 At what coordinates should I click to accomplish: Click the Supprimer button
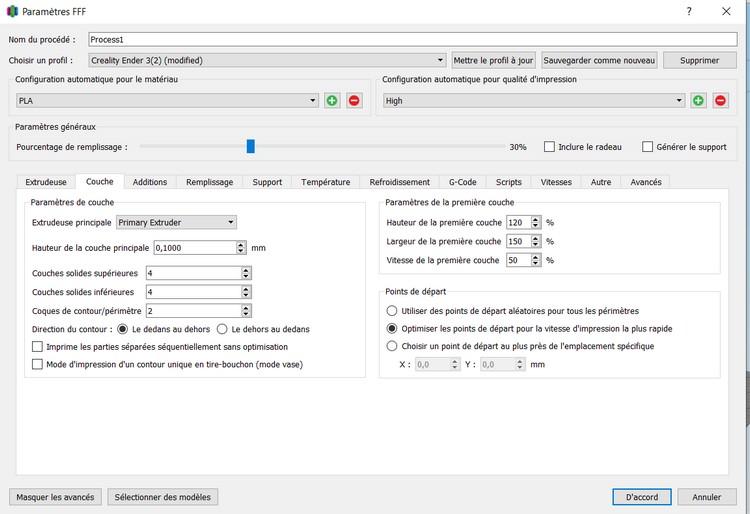[699, 60]
